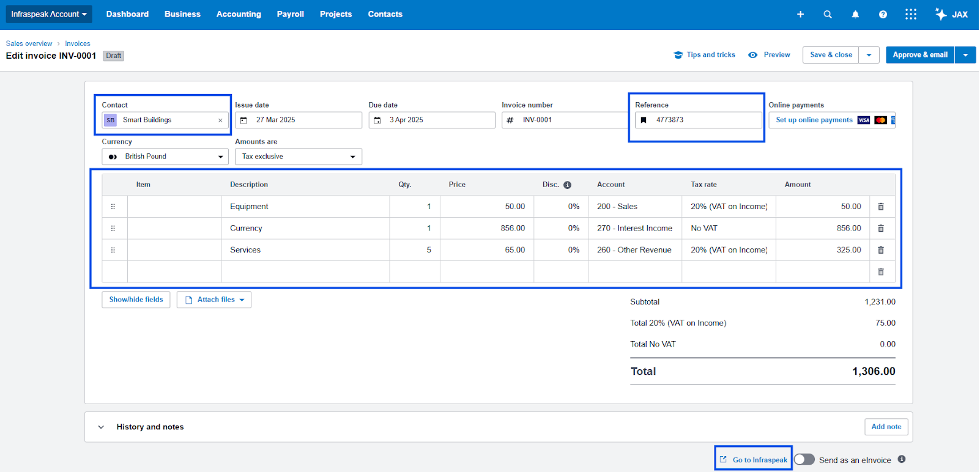Follow the Go to Infraspeak link
The width and height of the screenshot is (980, 472).
[x=754, y=460]
